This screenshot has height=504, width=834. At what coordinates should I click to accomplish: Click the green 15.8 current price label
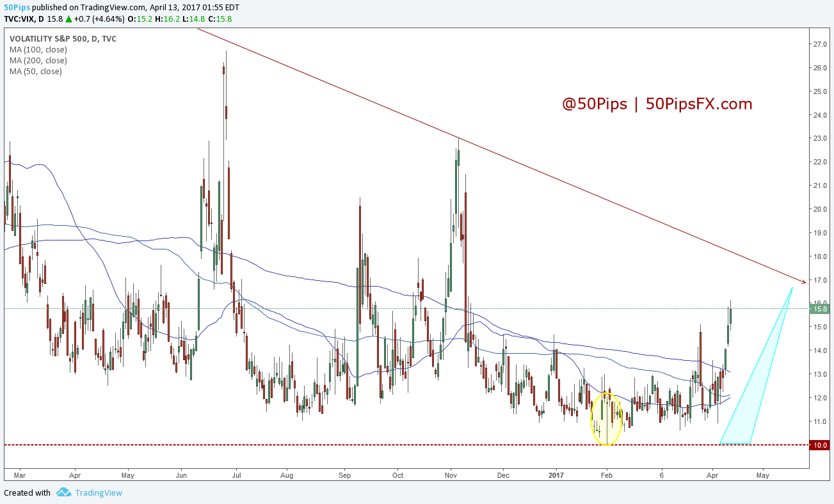pyautogui.click(x=820, y=309)
